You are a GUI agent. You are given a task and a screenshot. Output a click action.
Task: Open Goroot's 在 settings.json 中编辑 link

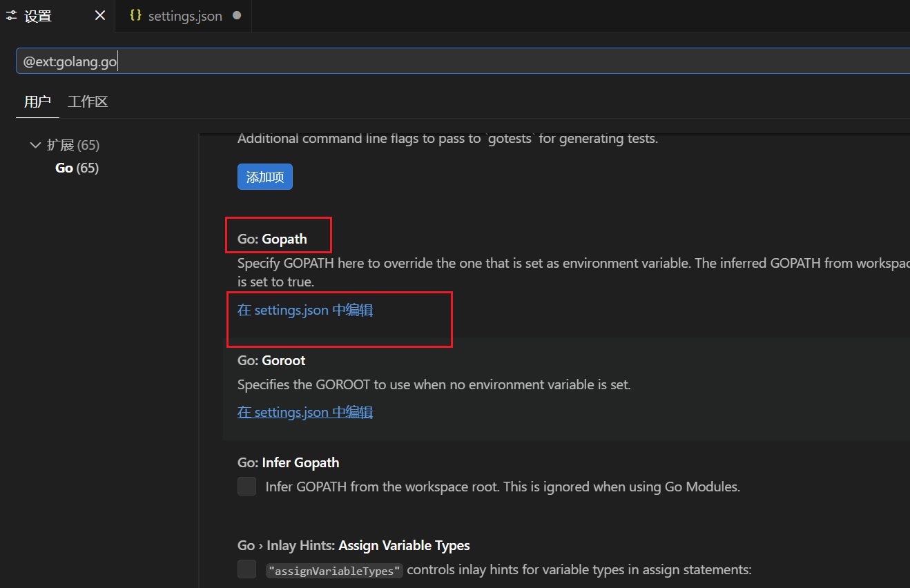(305, 413)
